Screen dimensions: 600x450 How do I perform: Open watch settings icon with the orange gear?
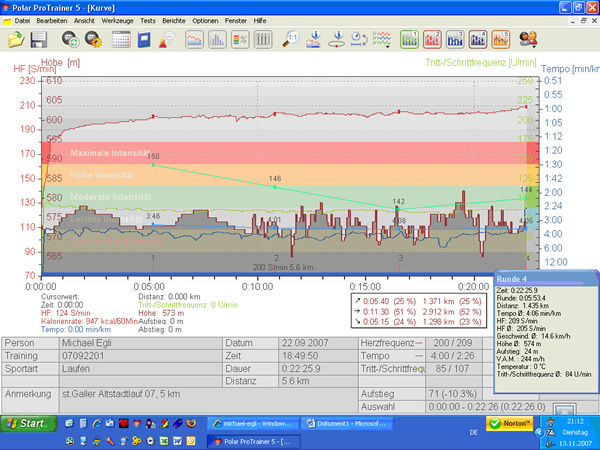pos(93,39)
